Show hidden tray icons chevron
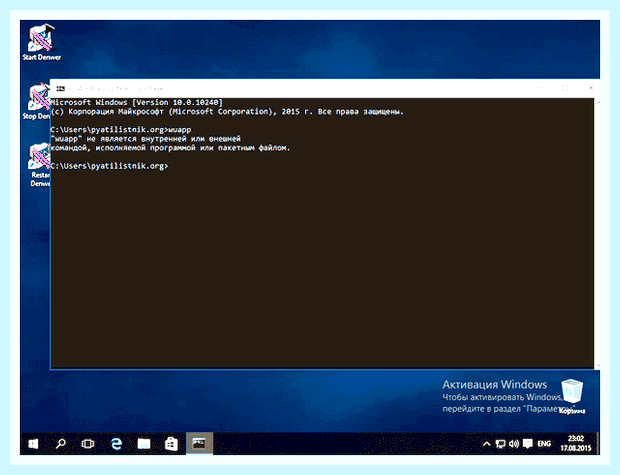The width and height of the screenshot is (620, 475). [487, 444]
